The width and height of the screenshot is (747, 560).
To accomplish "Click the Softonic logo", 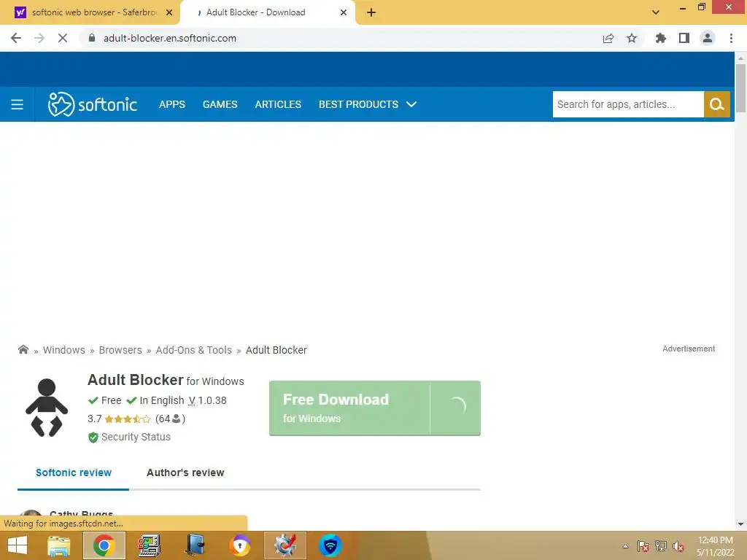I will pos(93,104).
